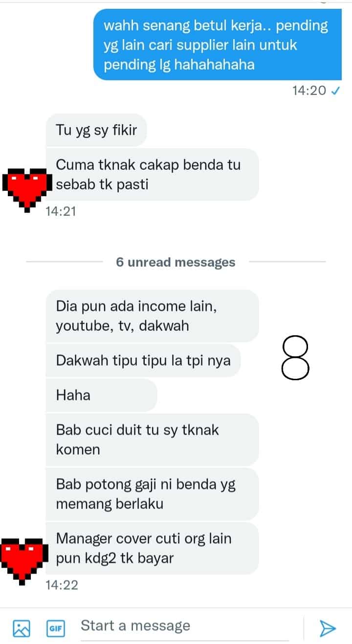Viewport: 352px width, 644px height.
Task: Open the GIF picker icon
Action: (55, 628)
